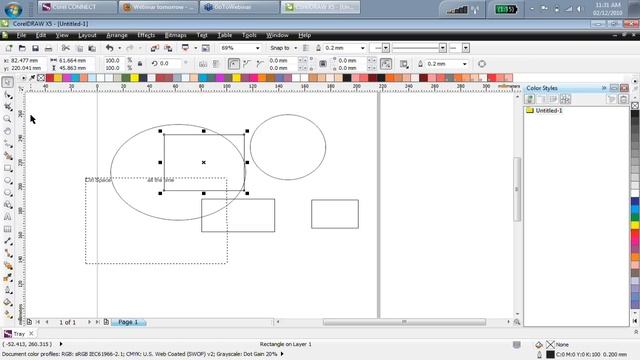Select the Basic Shapes tool
The width and height of the screenshot is (640, 360).
click(x=7, y=205)
